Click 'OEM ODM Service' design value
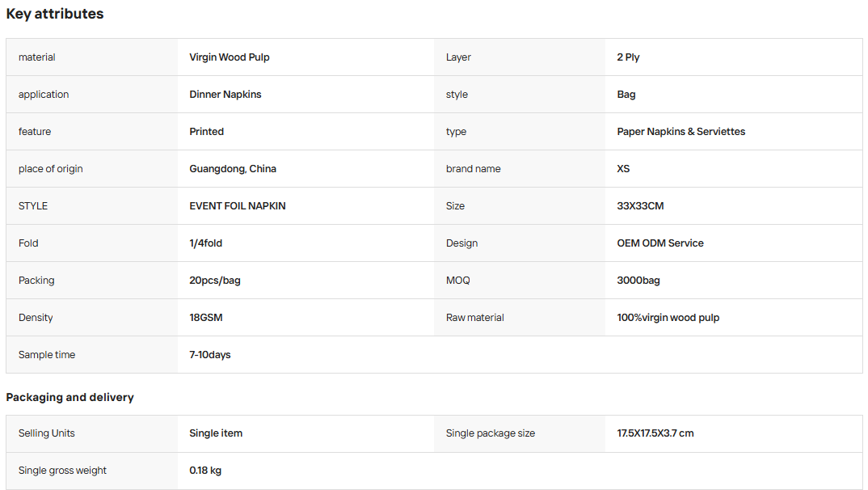This screenshot has width=868, height=490. point(660,243)
